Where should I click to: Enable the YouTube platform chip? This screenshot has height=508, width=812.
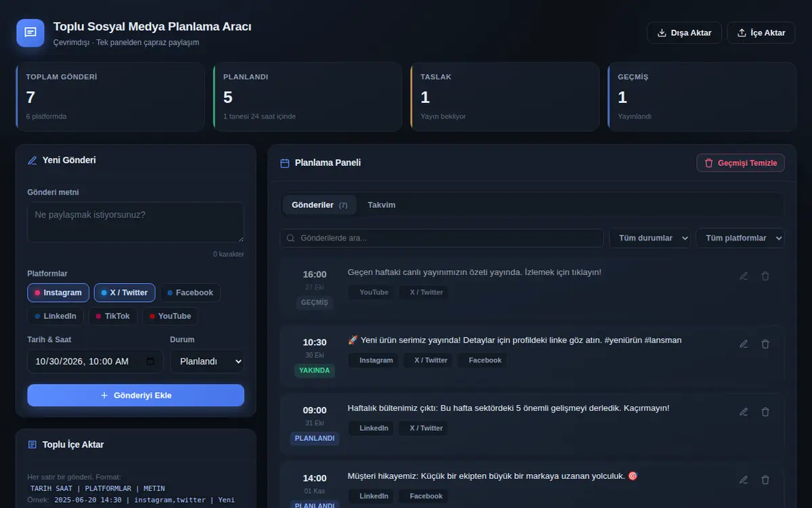171,316
